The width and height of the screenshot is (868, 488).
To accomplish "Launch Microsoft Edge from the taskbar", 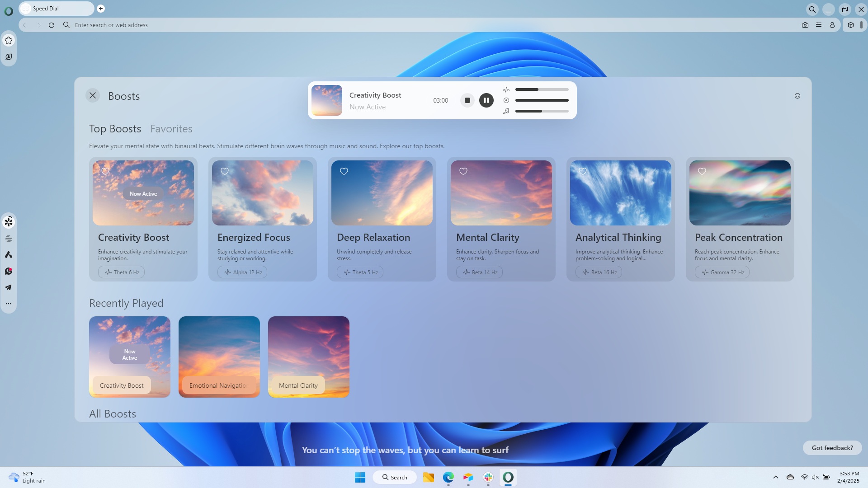I will (x=448, y=478).
